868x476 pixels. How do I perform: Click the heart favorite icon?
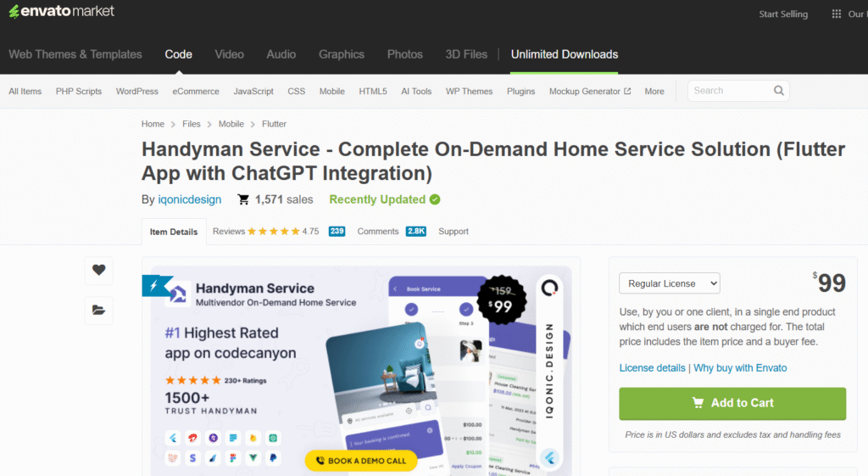[x=98, y=270]
